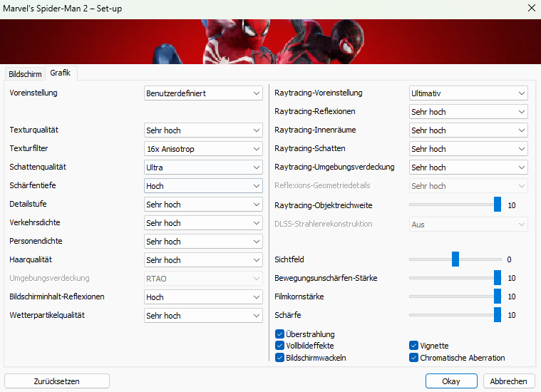Expand the Texturfilter combo box
Screen dimensions: 541x392
(x=203, y=149)
